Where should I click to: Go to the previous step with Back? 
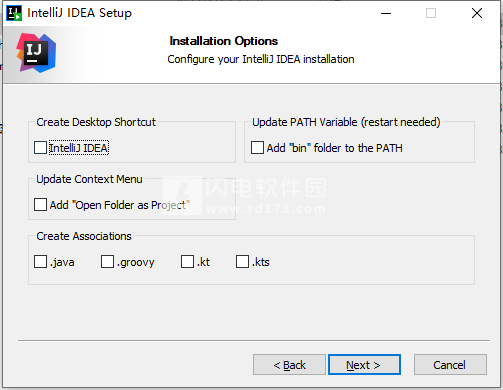(289, 365)
